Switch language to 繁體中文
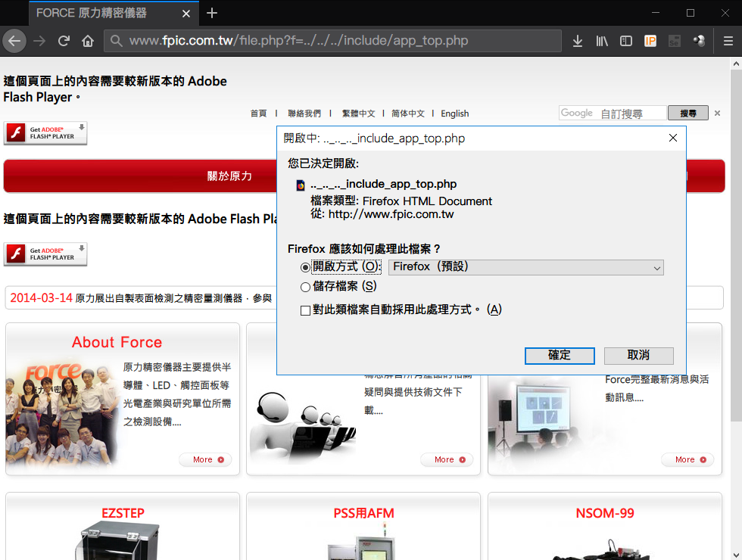This screenshot has width=742, height=560. click(x=358, y=114)
